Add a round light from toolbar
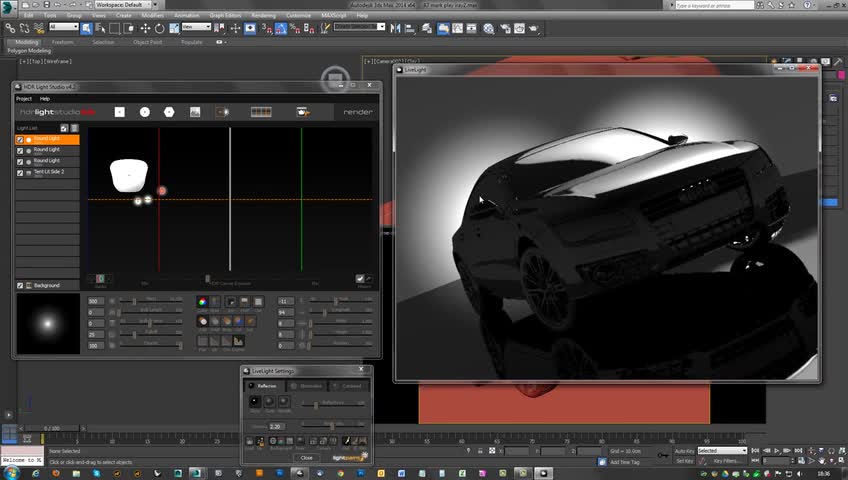Viewport: 848px width, 480px height. tap(145, 112)
